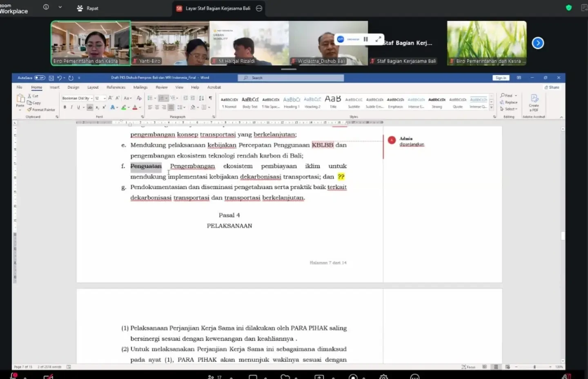Open the Paste options dropdown arrow
588x379 pixels.
[20, 110]
